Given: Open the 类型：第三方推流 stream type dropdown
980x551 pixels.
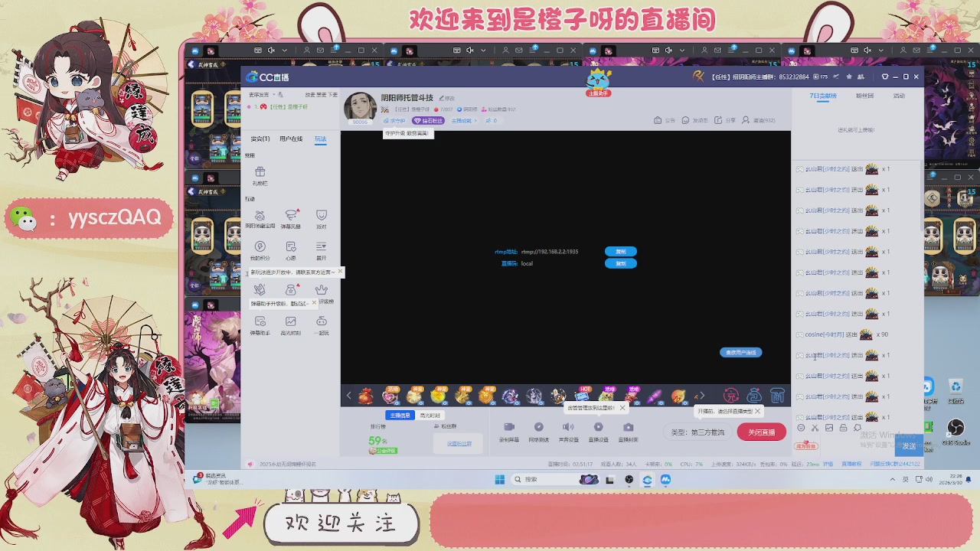Looking at the screenshot, I should [698, 431].
